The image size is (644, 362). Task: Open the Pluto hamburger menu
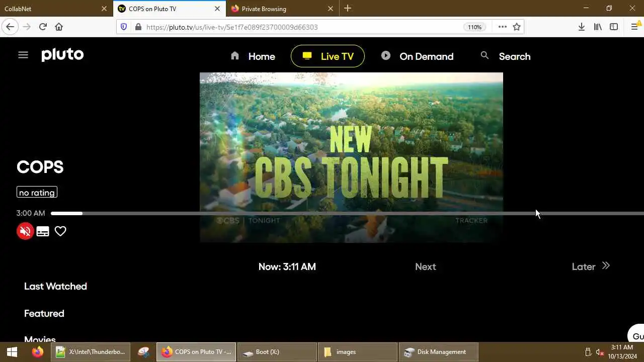(23, 55)
